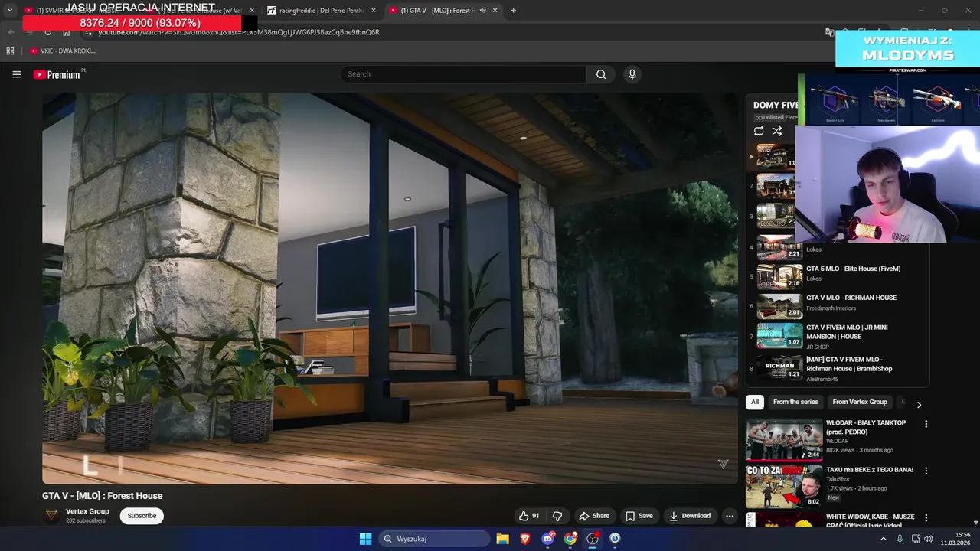This screenshot has height=551, width=980.
Task: Open the WŁODAR 2:44 video thumbnail
Action: pyautogui.click(x=784, y=439)
